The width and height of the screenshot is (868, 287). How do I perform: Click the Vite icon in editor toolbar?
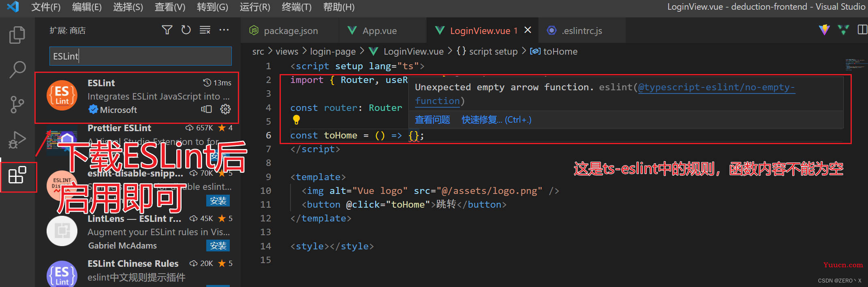click(x=824, y=30)
